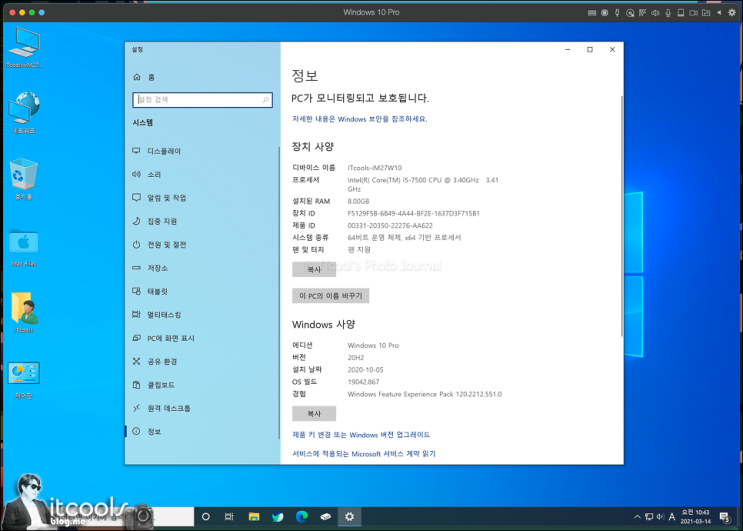Screen dimensions: 743x531
Task: Select the 제어판 (Control Panel) desktop icon
Action: [23, 380]
